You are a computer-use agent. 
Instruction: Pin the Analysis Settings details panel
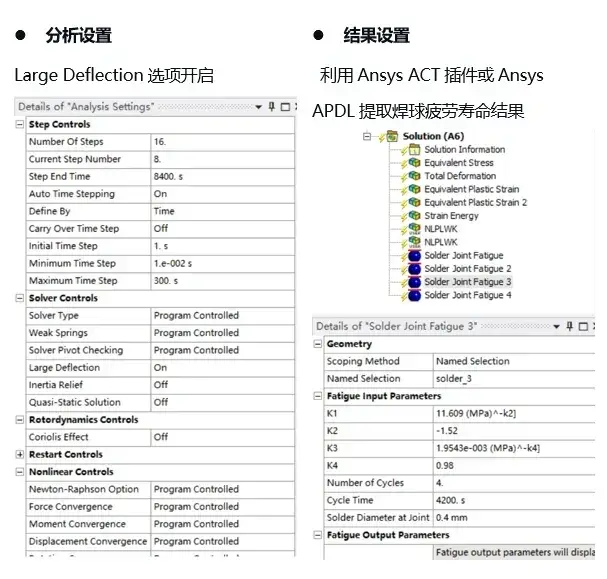tap(272, 106)
